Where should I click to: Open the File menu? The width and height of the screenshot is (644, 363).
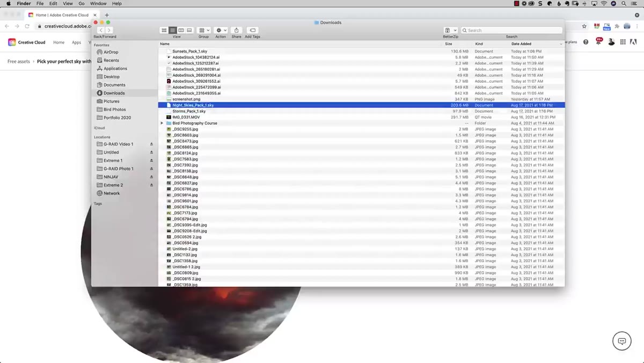40,3
